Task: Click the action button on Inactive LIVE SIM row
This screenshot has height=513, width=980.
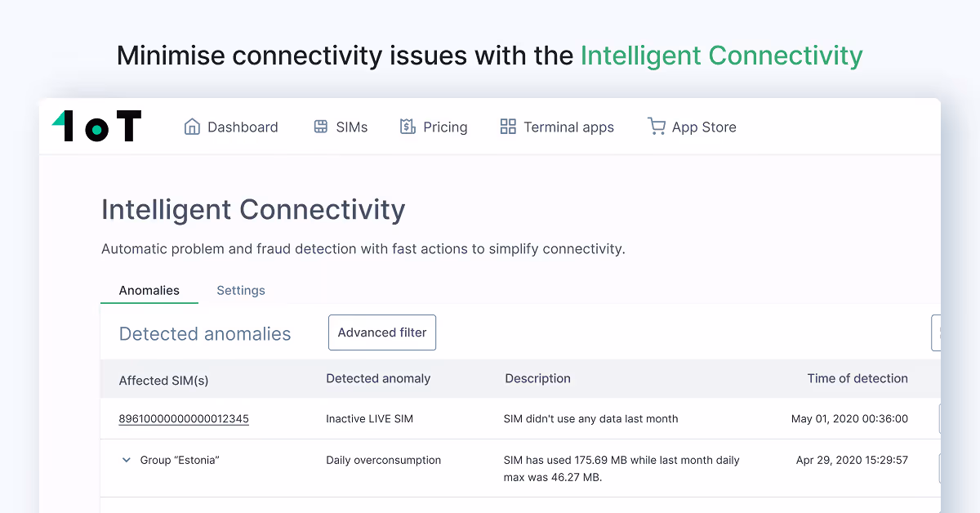Action: (x=939, y=418)
